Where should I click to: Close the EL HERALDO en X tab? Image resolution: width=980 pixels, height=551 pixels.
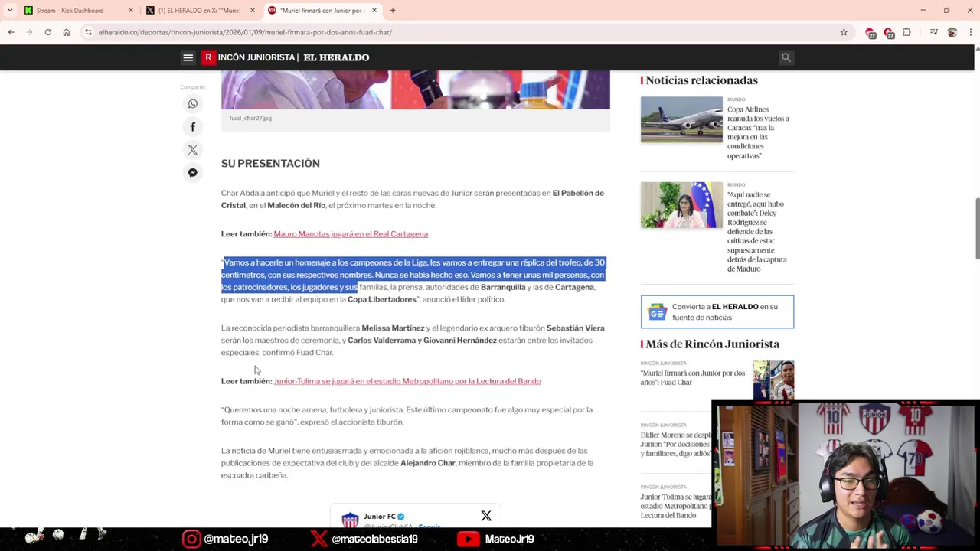tap(253, 11)
